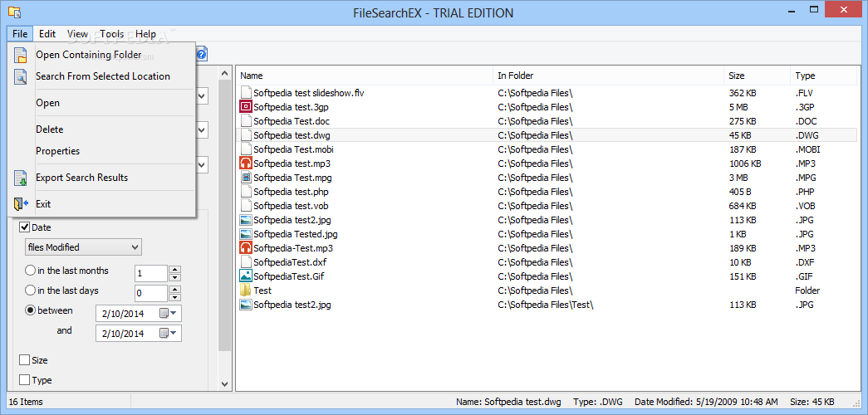Click the FileSearchEX app icon in title bar

tap(15, 11)
